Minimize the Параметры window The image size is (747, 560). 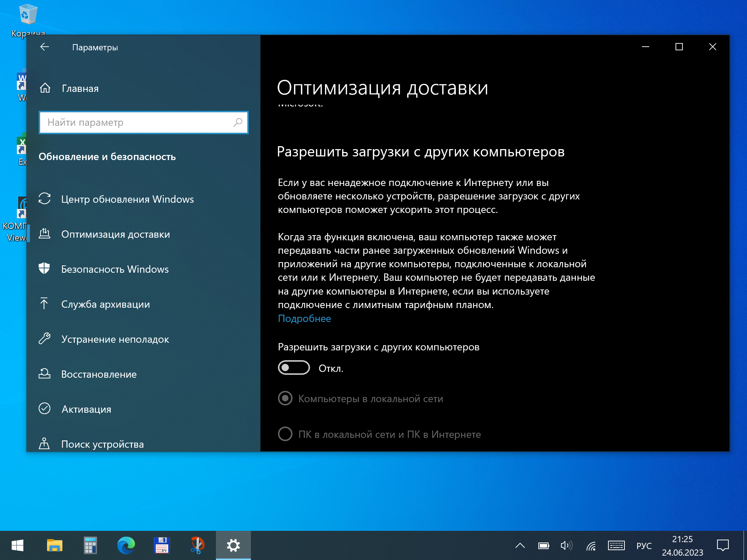(x=646, y=47)
